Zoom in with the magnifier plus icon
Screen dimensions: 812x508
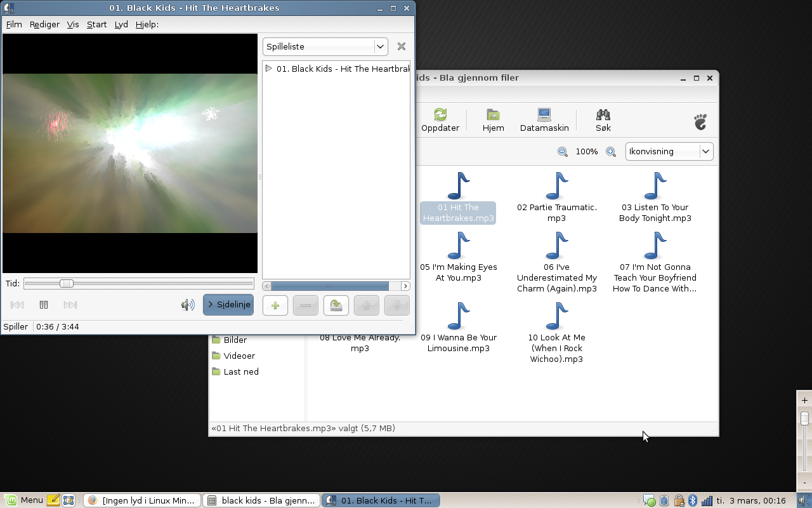point(611,152)
